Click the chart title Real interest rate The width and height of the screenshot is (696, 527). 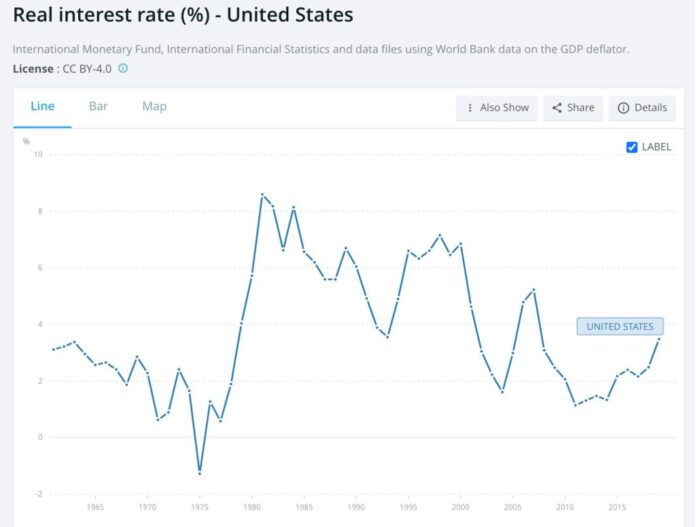(x=182, y=17)
